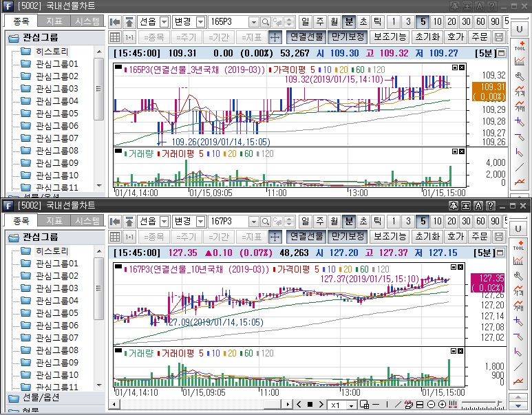532x415 pixels.
Task: Click the 주문 button in lower chart
Action: [x=480, y=236]
